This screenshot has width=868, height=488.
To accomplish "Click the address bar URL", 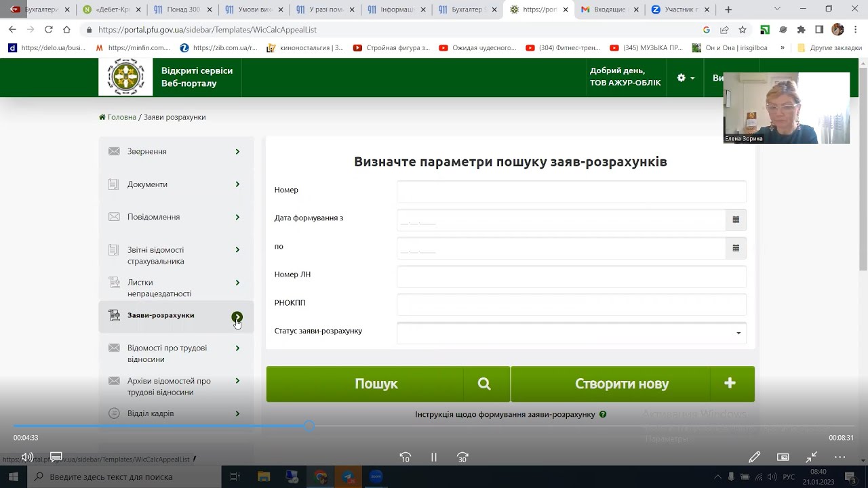I will (x=207, y=30).
